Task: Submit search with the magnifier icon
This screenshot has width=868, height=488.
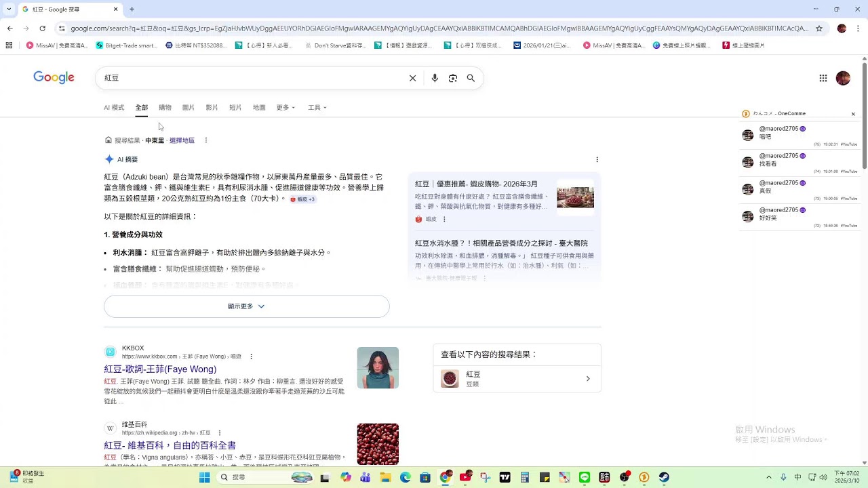Action: click(471, 78)
